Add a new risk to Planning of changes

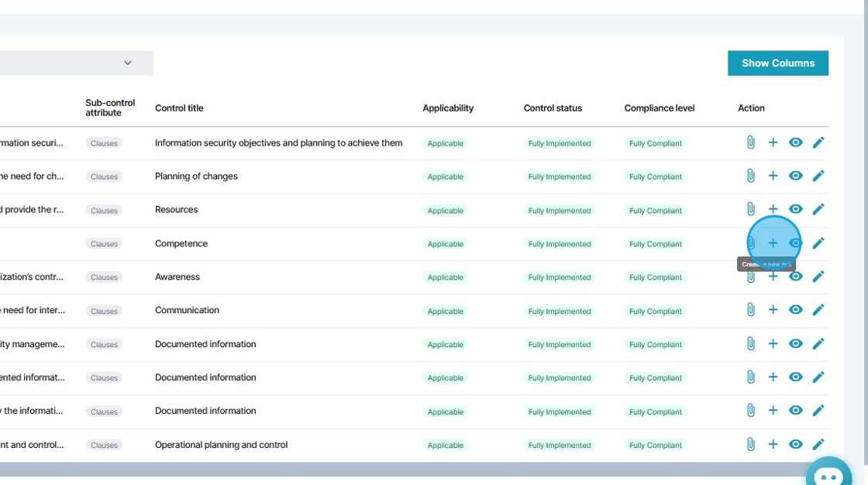(773, 176)
